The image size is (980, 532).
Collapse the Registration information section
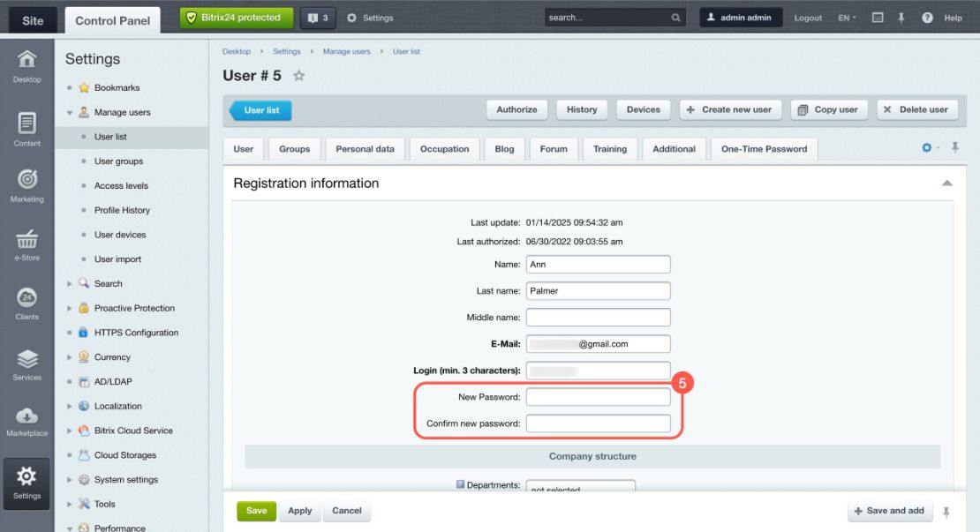point(946,183)
